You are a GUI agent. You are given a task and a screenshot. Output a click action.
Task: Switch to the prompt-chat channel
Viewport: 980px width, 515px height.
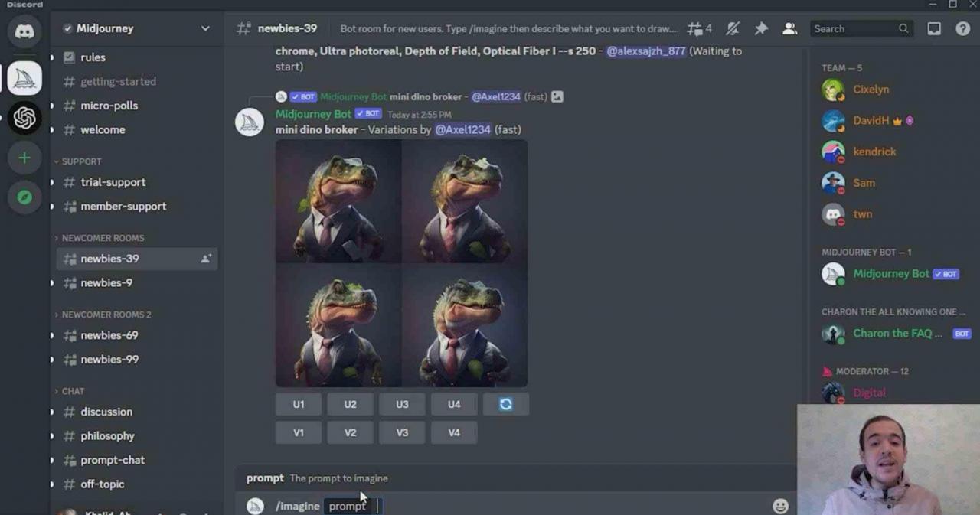[113, 460]
